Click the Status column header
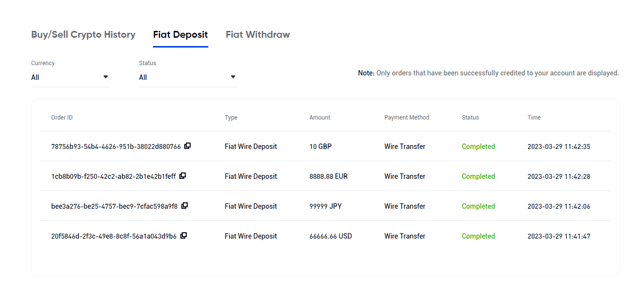Viewport: 644px width, 292px height. pos(470,118)
